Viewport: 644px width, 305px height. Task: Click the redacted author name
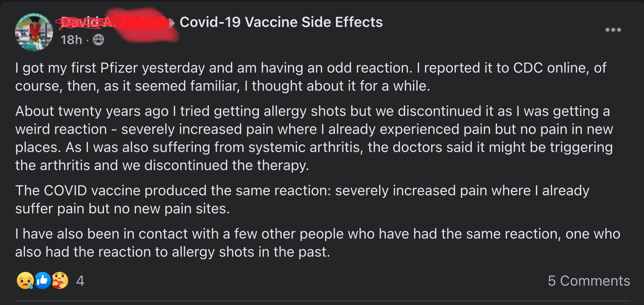tap(114, 23)
